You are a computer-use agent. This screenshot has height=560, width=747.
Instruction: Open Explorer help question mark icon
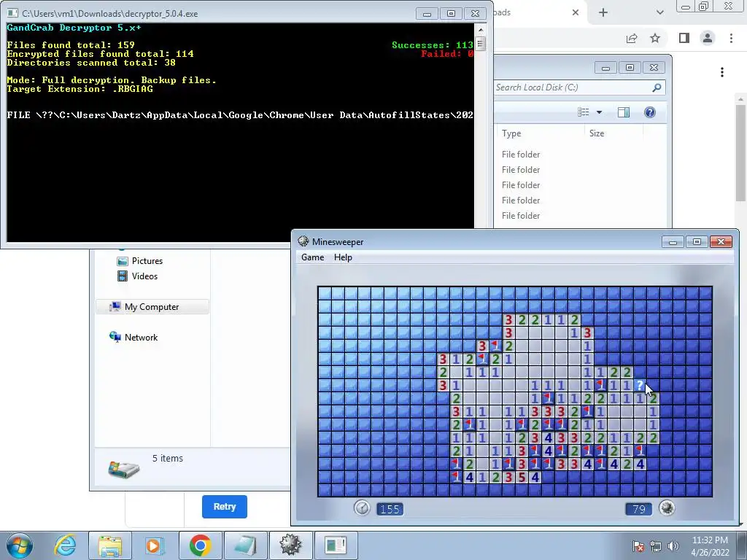(650, 112)
